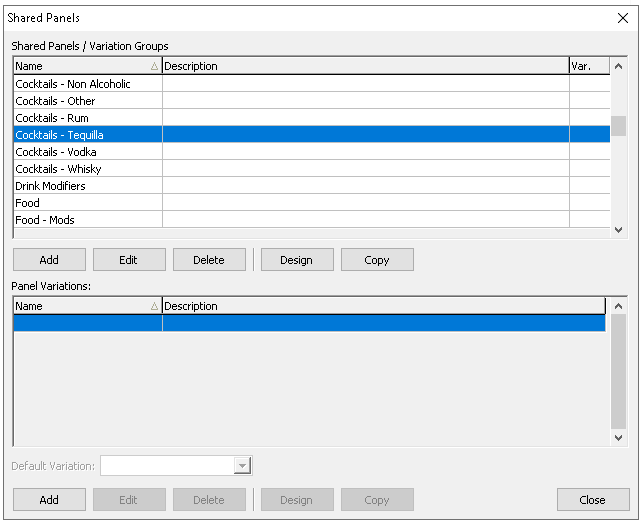The image size is (641, 522).
Task: Delete the selected shared panel
Action: (209, 260)
